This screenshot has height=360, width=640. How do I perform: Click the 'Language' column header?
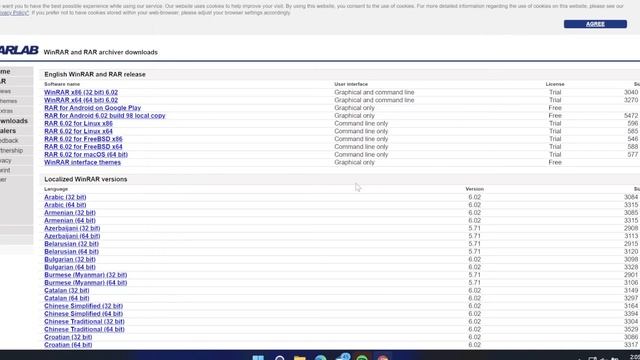[56, 189]
